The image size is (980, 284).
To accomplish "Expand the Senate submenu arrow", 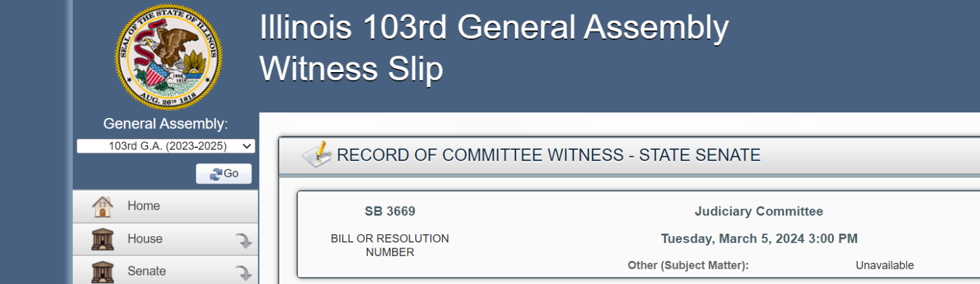I will 243,273.
